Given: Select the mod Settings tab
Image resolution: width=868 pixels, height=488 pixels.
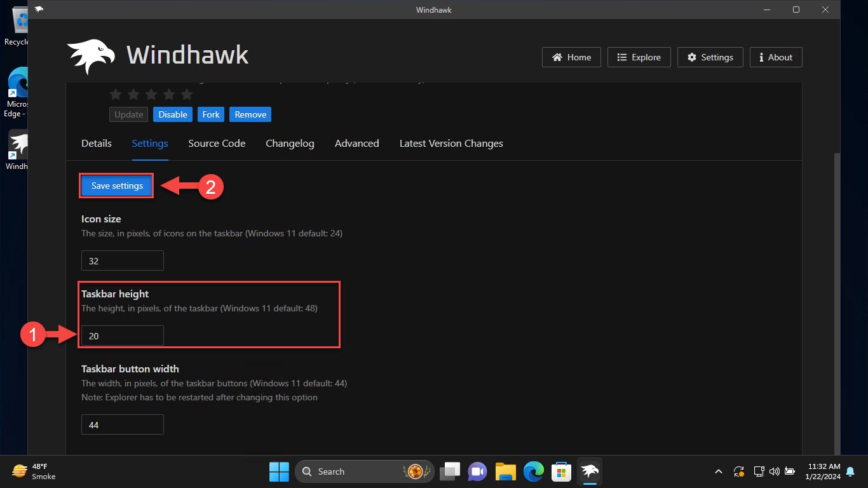Looking at the screenshot, I should click(150, 144).
